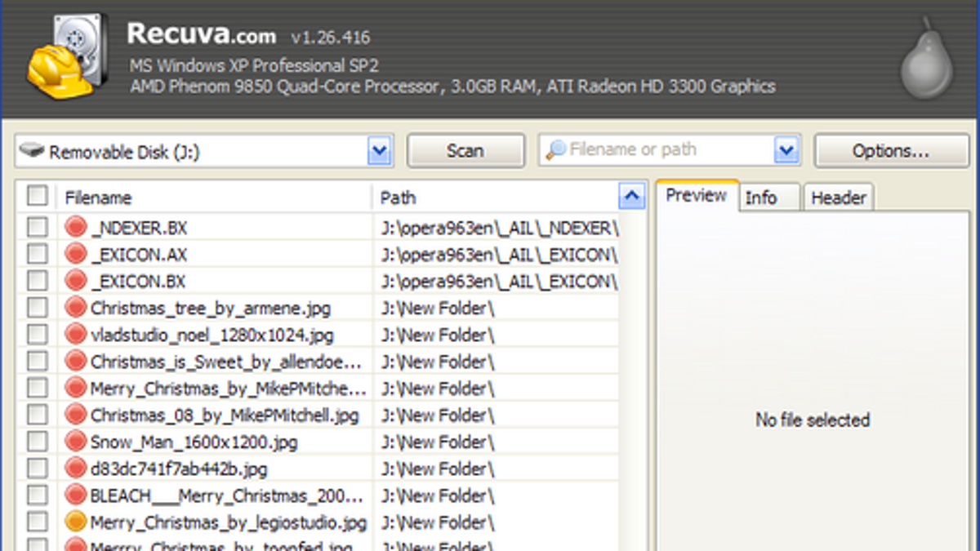
Task: Select the d83dc741f7ab442b.jpg checkbox
Action: (x=37, y=469)
